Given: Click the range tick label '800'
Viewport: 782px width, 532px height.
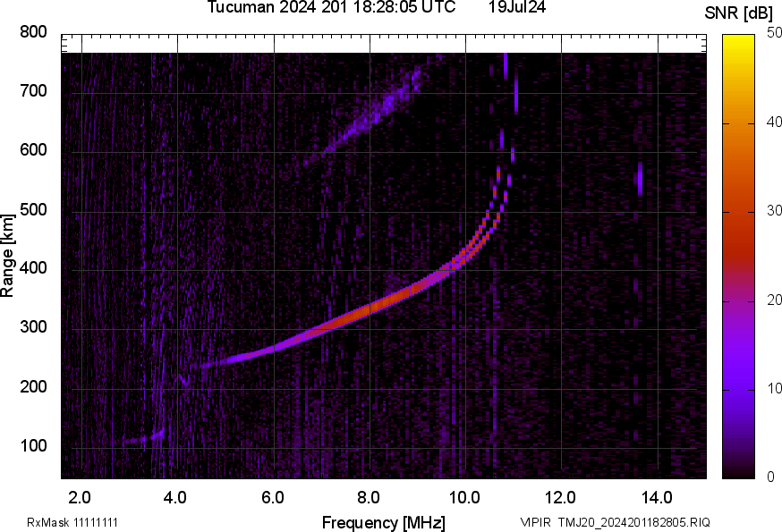Looking at the screenshot, I should [x=33, y=32].
